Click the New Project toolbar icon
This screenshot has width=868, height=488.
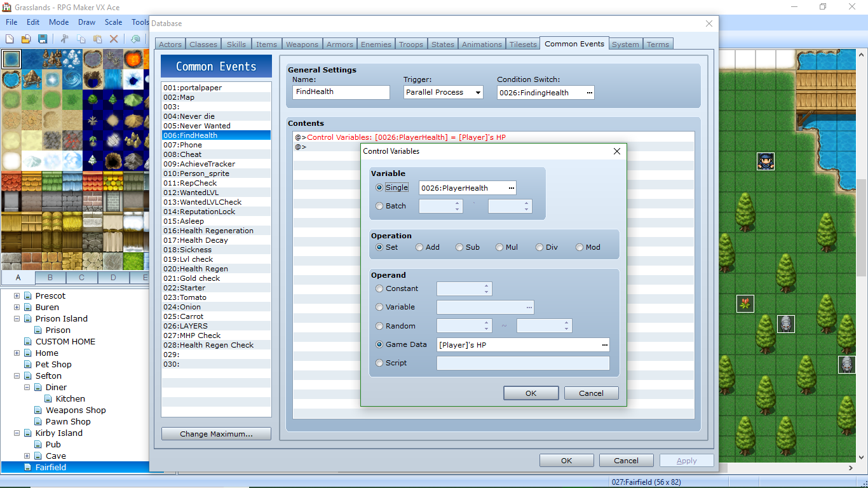(x=10, y=39)
